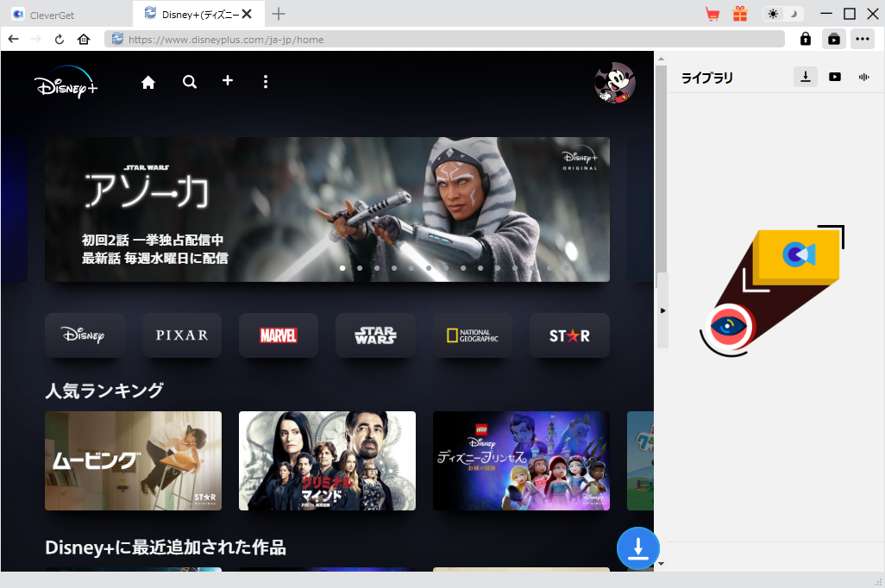The image size is (885, 588).
Task: Show audio files in library
Action: pyautogui.click(x=863, y=77)
